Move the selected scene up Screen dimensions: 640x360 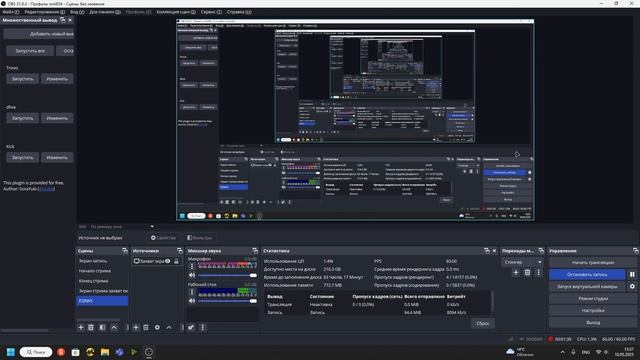(x=114, y=327)
